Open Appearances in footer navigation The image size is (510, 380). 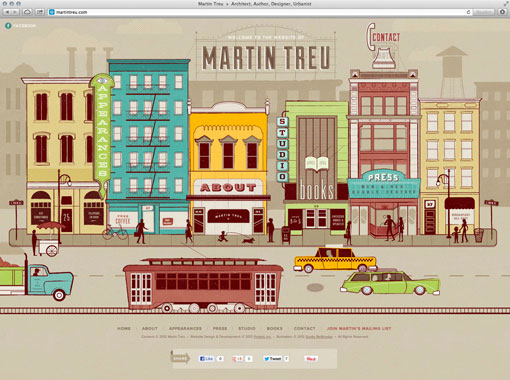[x=185, y=328]
